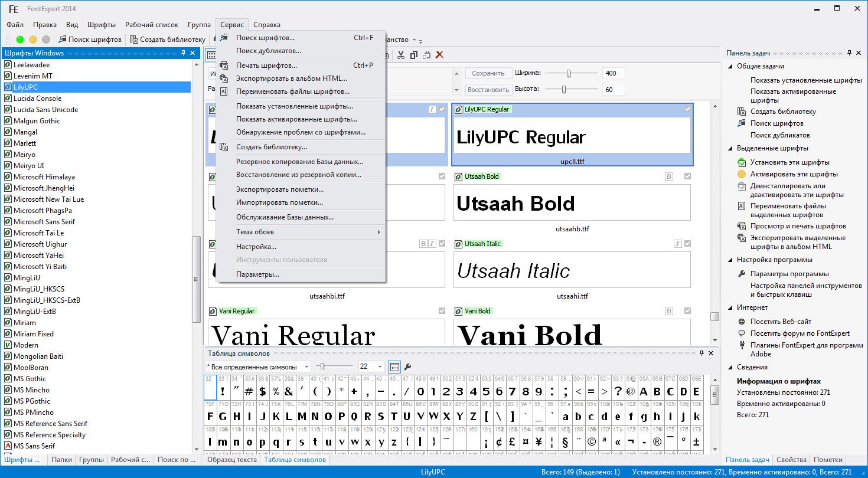
Task: Choose Печать шрифтов in Сервис menu
Action: pyautogui.click(x=301, y=66)
